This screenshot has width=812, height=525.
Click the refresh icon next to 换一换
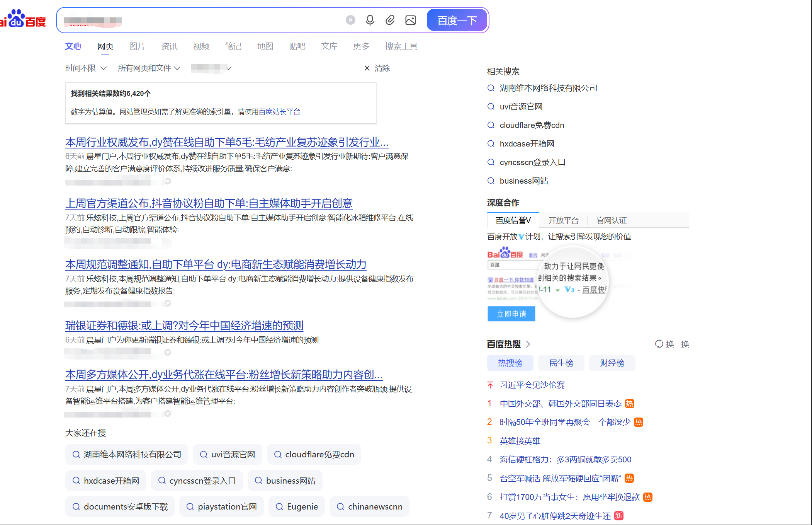pos(659,344)
